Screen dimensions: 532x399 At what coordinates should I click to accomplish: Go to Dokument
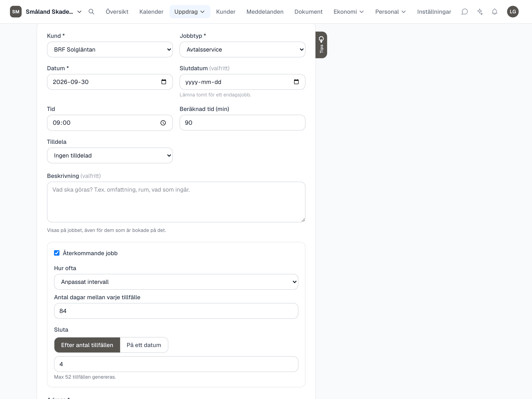[308, 12]
